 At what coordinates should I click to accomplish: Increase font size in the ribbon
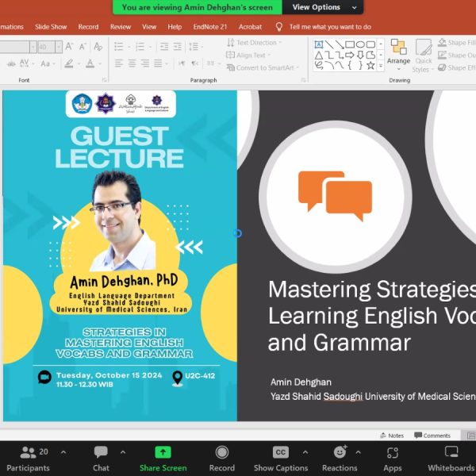coord(70,47)
